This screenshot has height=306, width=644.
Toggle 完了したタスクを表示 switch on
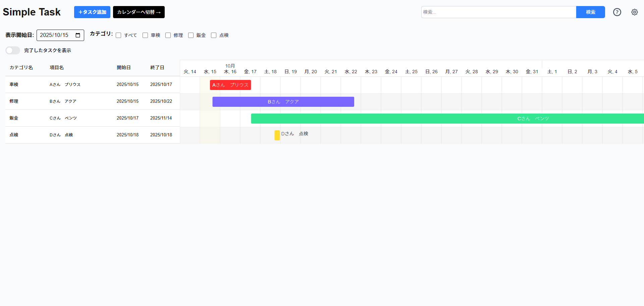pyautogui.click(x=13, y=50)
